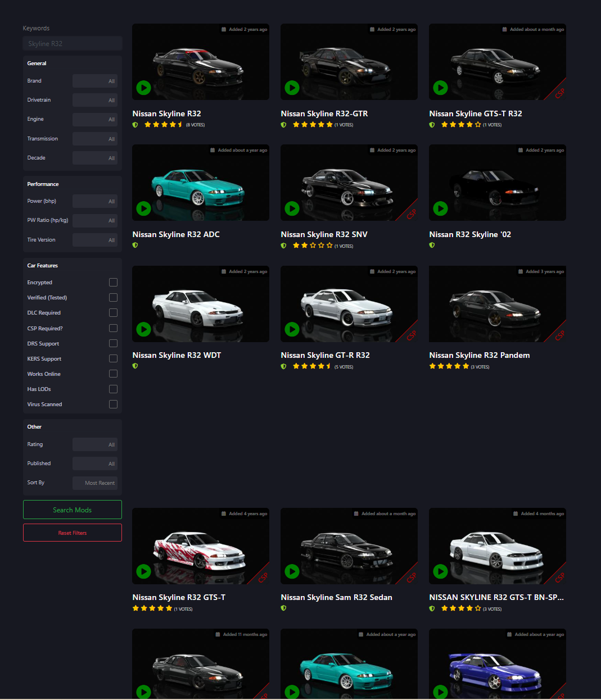Play preview of Nissan Skyline R32-GTR card
The height and width of the screenshot is (700, 601).
tap(292, 88)
